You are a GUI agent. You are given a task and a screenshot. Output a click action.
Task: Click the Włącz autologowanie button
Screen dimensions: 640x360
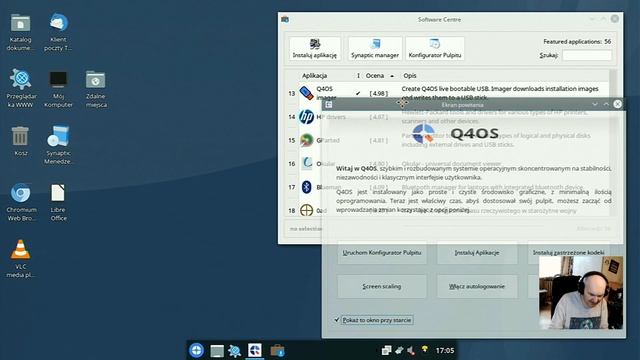click(477, 286)
